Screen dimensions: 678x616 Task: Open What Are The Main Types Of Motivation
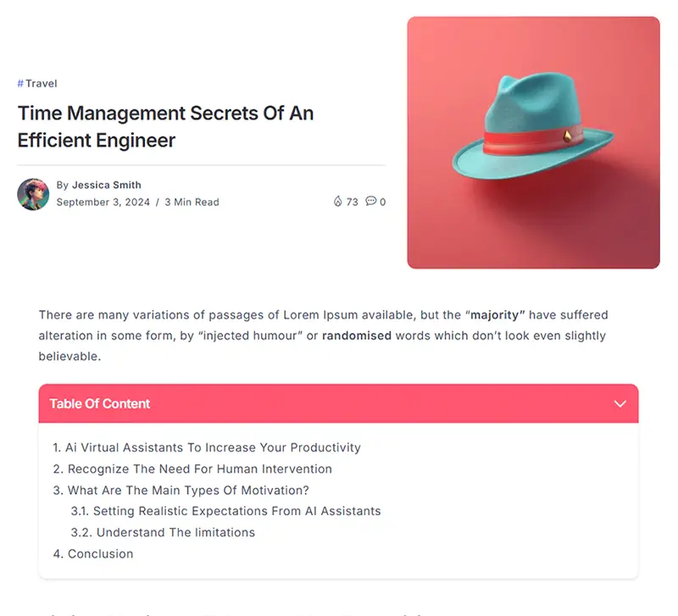tap(181, 491)
